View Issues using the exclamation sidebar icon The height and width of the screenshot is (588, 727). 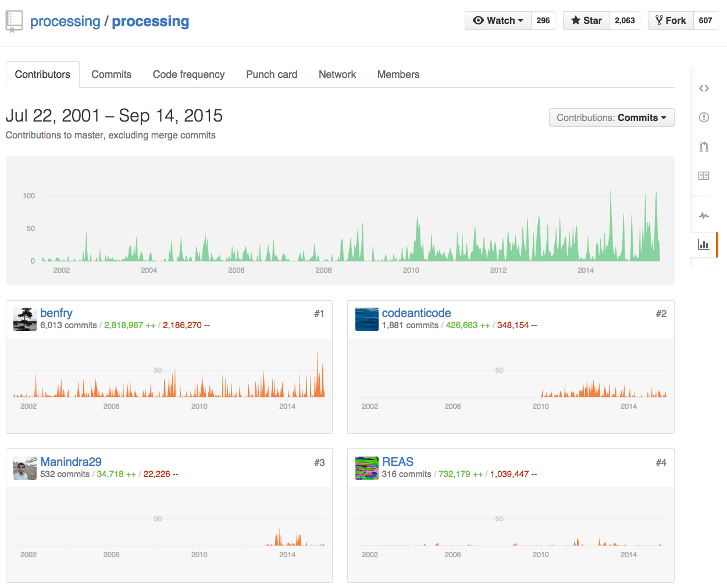(x=704, y=117)
